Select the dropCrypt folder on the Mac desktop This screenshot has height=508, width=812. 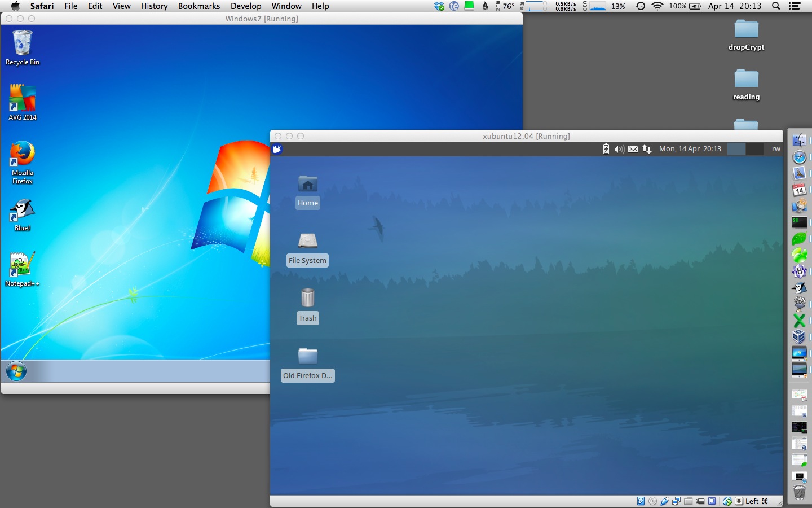(746, 35)
